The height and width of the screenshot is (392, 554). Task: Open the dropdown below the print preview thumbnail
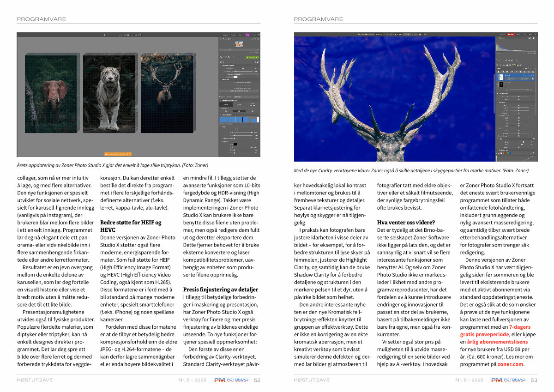pos(239,50)
